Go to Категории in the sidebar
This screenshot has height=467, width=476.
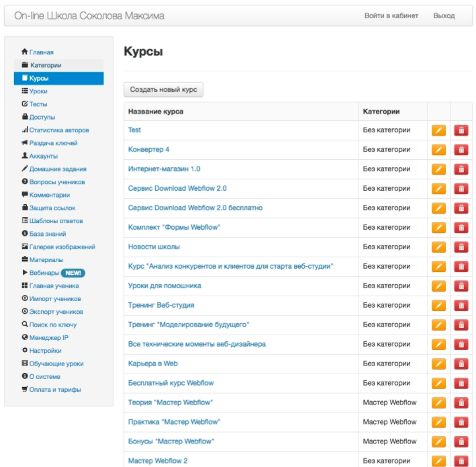click(46, 65)
